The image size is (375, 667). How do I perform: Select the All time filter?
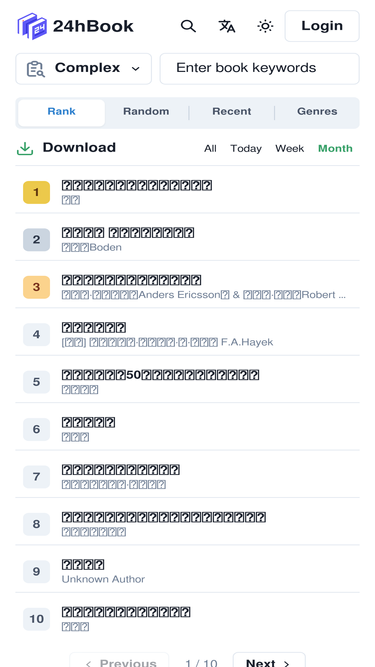click(210, 148)
